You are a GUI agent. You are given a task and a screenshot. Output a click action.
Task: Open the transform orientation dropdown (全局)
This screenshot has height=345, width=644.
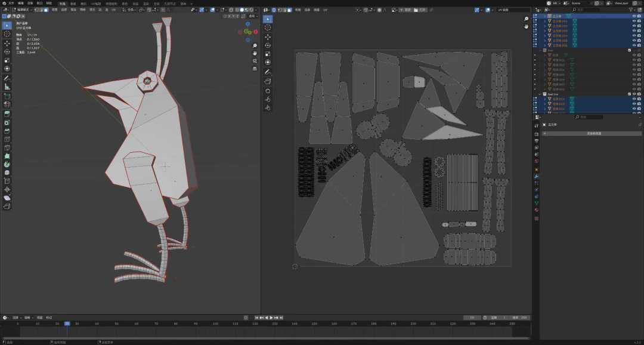(130, 10)
